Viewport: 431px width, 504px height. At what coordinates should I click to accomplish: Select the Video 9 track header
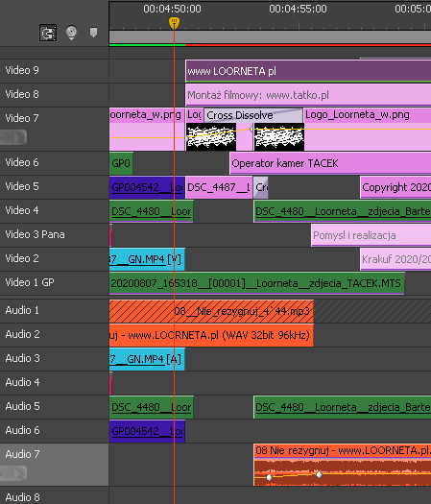[x=55, y=70]
